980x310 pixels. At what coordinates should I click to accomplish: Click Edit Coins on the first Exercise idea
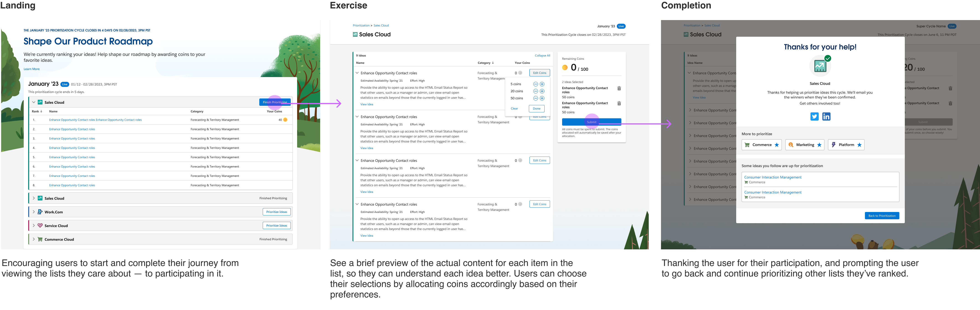coord(540,73)
